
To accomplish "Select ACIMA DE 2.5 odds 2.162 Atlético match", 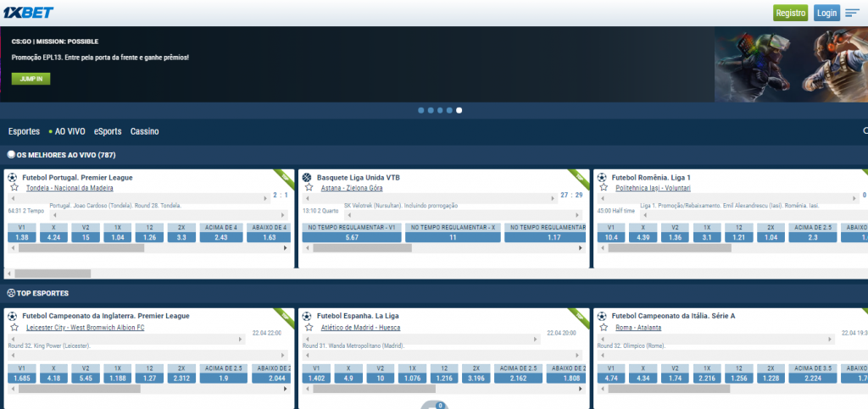I will pyautogui.click(x=516, y=379).
